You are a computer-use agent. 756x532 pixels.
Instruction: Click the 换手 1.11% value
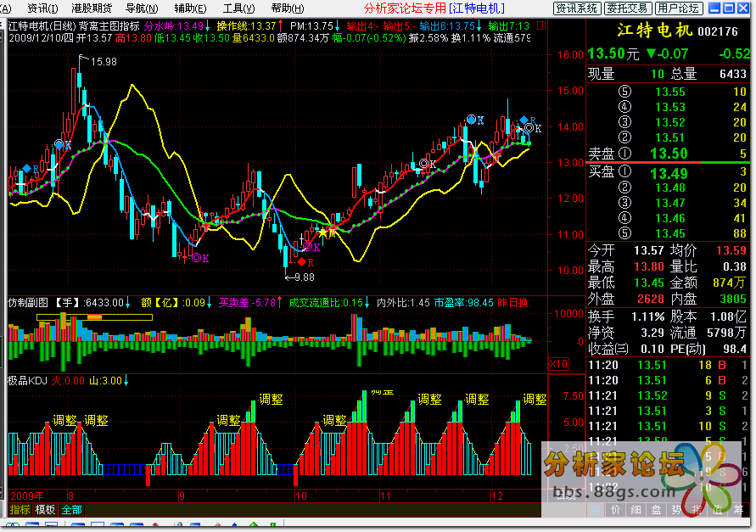click(x=648, y=316)
